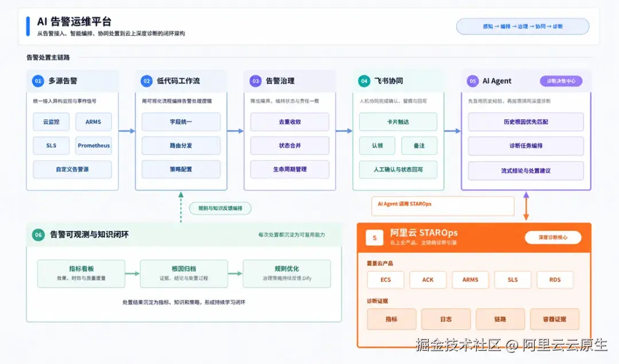Select the RDS product box
This screenshot has width=619, height=364.
555,280
